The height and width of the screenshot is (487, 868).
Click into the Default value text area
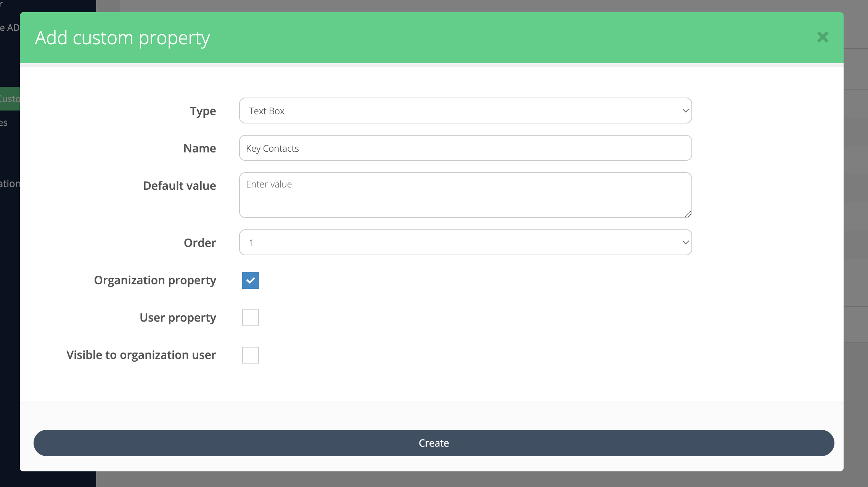[465, 195]
